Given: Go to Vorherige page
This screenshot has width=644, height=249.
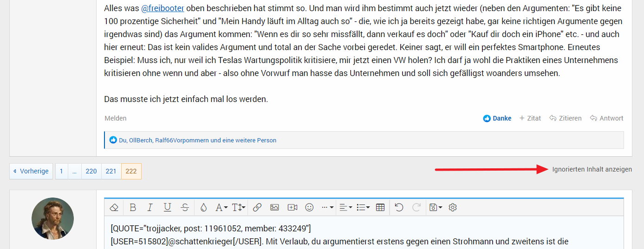Looking at the screenshot, I should coord(31,171).
